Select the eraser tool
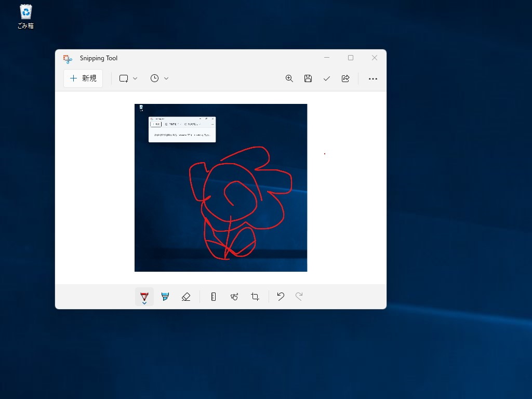 186,297
